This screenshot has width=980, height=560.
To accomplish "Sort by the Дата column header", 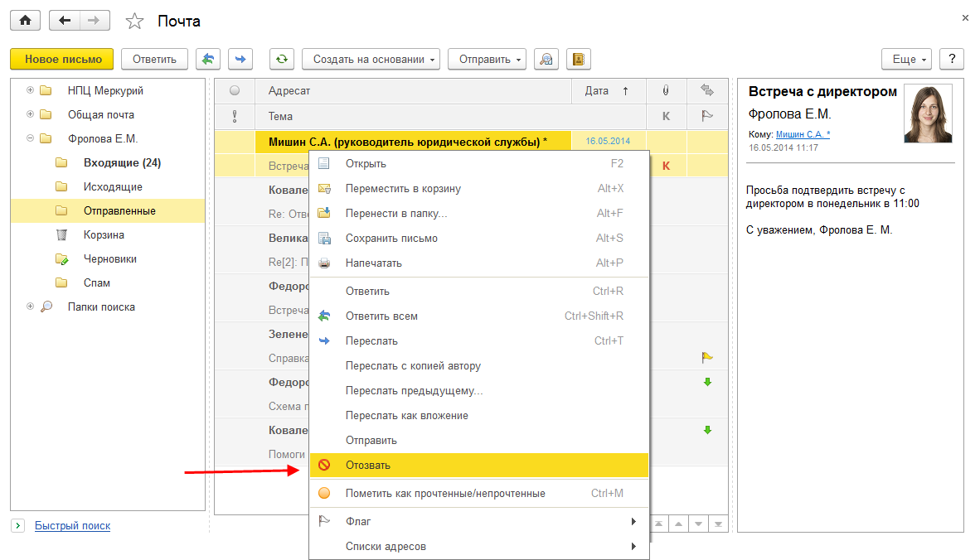I will [597, 91].
